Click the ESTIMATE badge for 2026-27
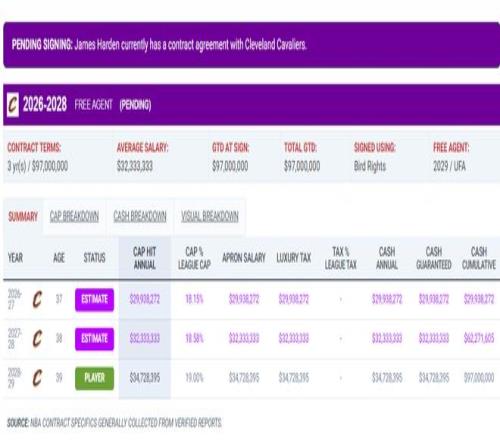 [x=94, y=299]
